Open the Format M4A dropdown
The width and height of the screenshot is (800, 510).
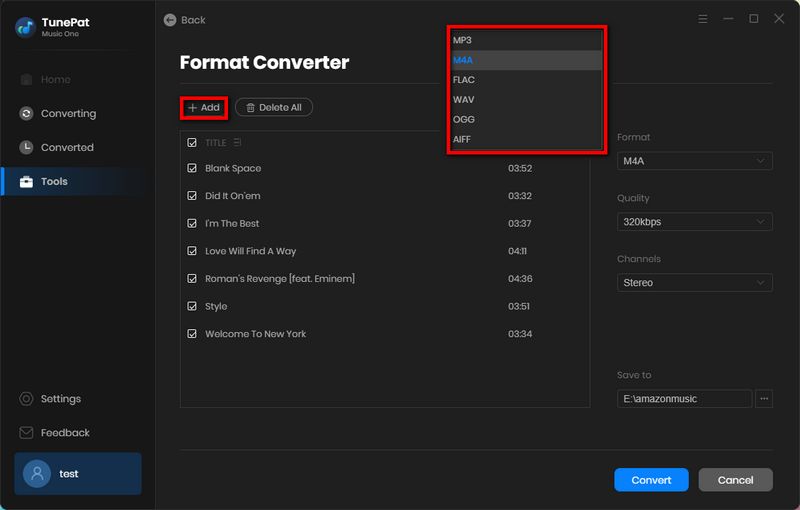(x=694, y=161)
